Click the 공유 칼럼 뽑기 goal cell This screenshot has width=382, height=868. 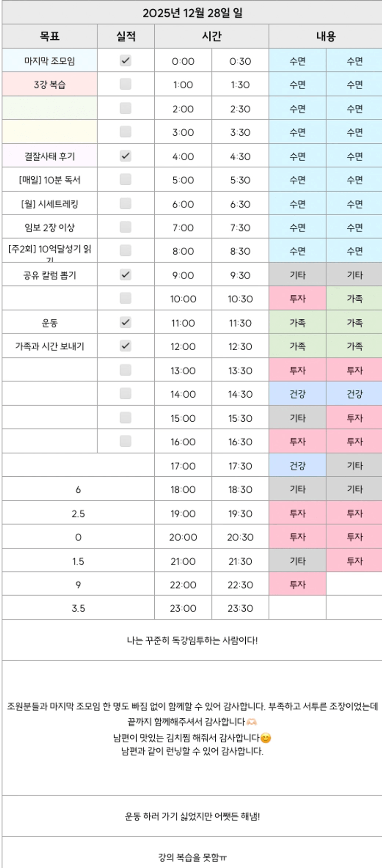tap(49, 275)
